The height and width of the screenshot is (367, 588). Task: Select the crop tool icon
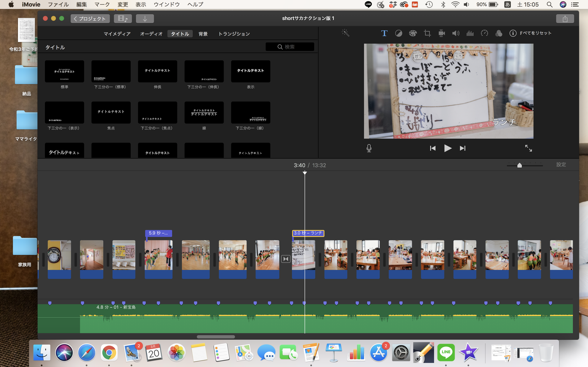(427, 33)
